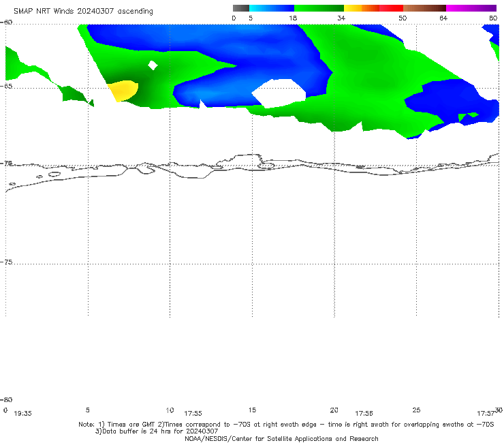Click the swath time '17:56'
The image size is (504, 443).
coord(364,414)
